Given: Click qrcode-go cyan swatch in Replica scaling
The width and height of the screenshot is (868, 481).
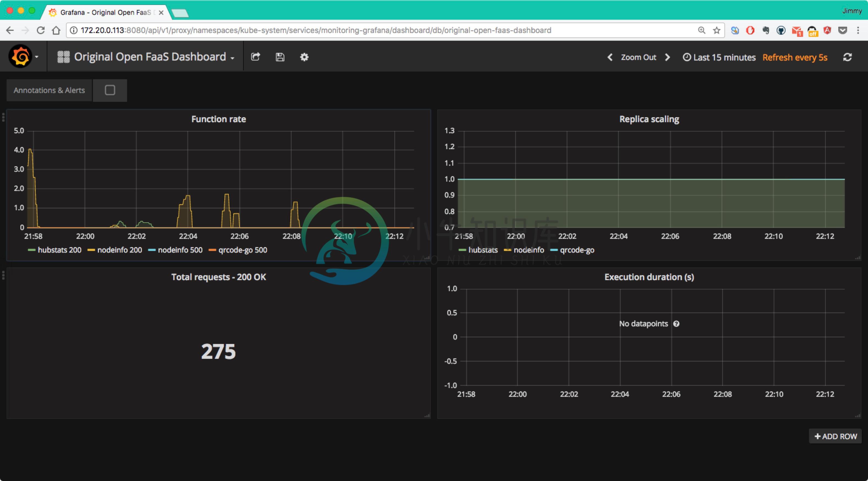Looking at the screenshot, I should pos(554,250).
